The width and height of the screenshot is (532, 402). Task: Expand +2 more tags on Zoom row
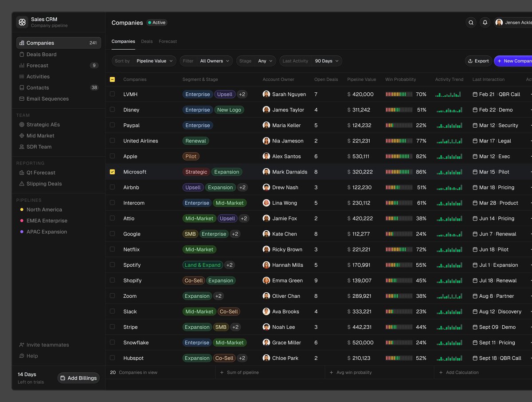218,296
